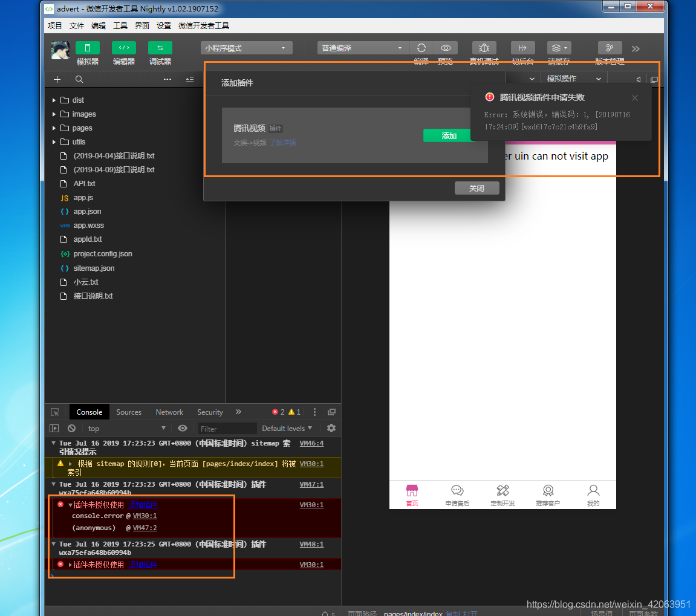Open the devtools three-dot menu
The width and height of the screenshot is (696, 616).
click(x=314, y=412)
